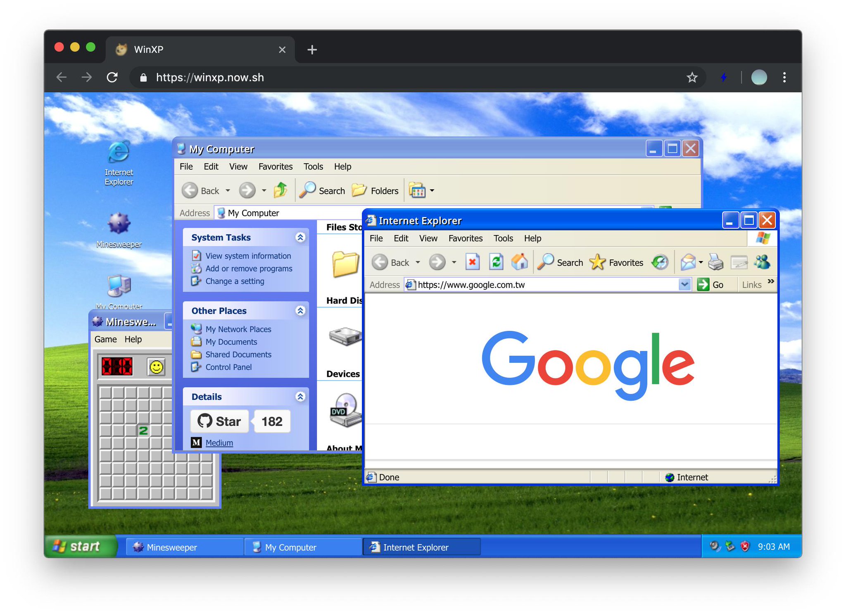Image resolution: width=846 pixels, height=616 pixels.
Task: Click the Refresh icon in Internet Explorer
Action: (x=496, y=262)
